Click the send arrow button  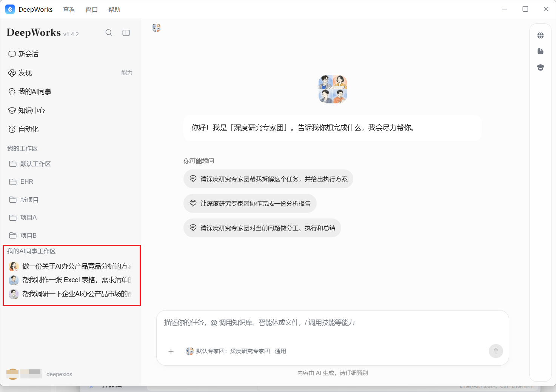point(496,351)
